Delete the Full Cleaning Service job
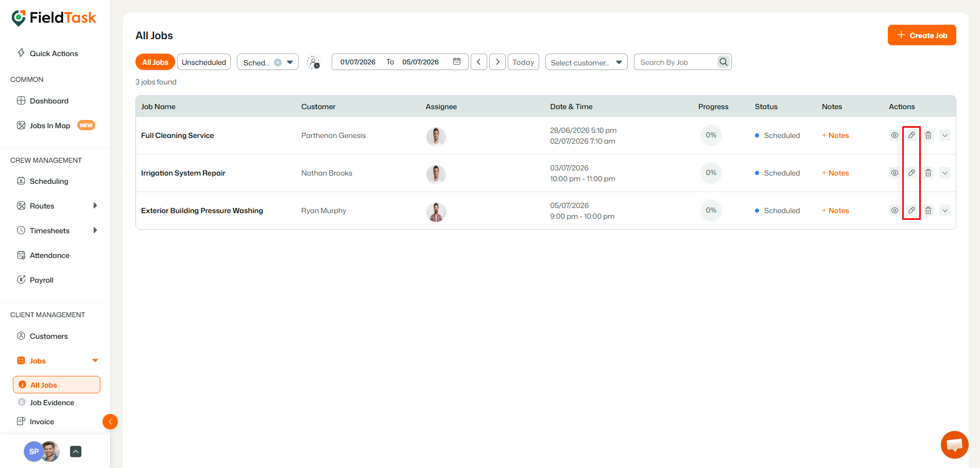The image size is (980, 468). (x=928, y=135)
